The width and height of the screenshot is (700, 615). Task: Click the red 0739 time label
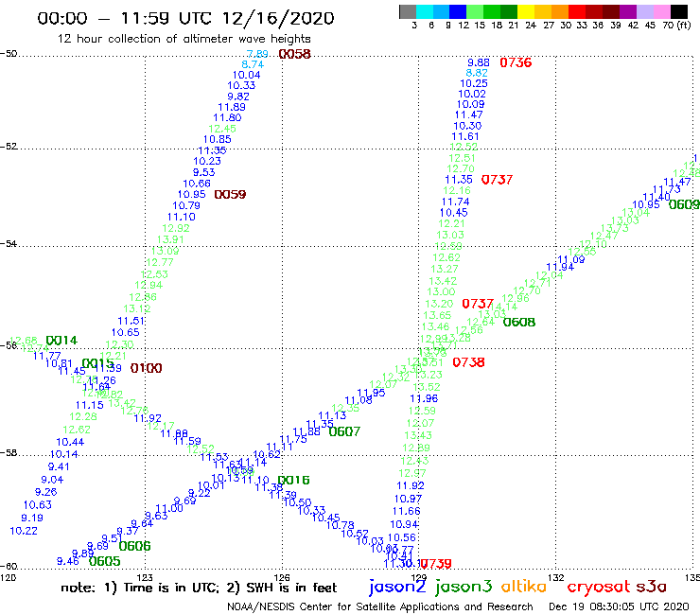436,564
